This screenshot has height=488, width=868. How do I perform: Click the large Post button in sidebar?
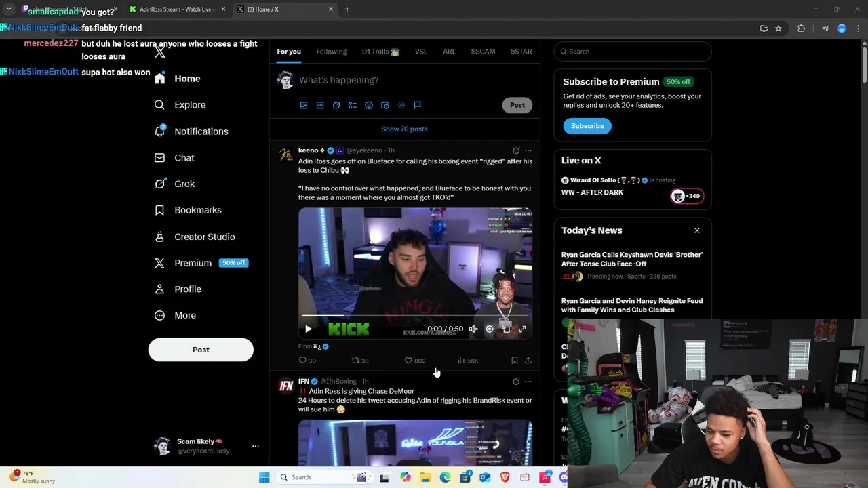point(201,350)
